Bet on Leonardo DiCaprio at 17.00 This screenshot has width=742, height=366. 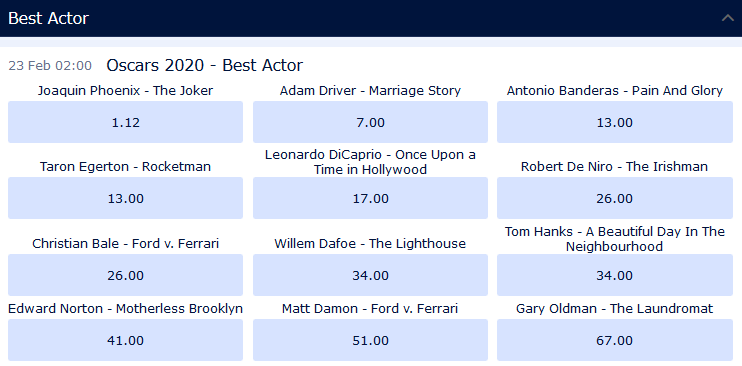coord(370,198)
